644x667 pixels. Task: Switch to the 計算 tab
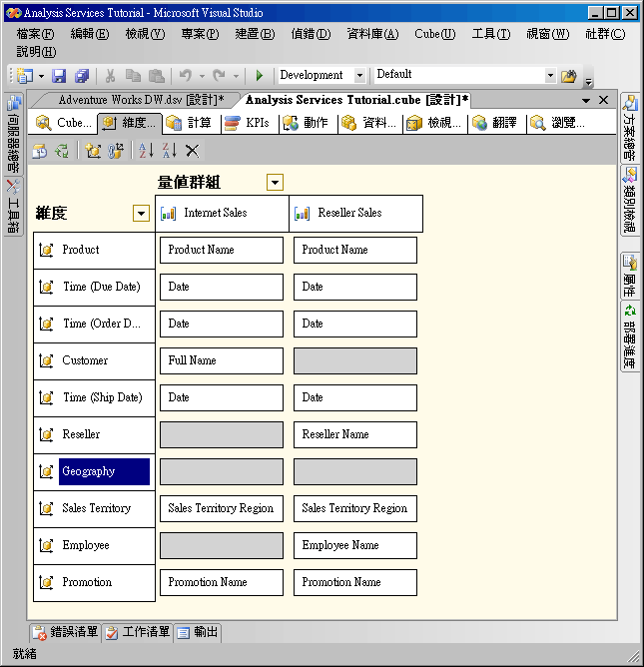tap(192, 124)
